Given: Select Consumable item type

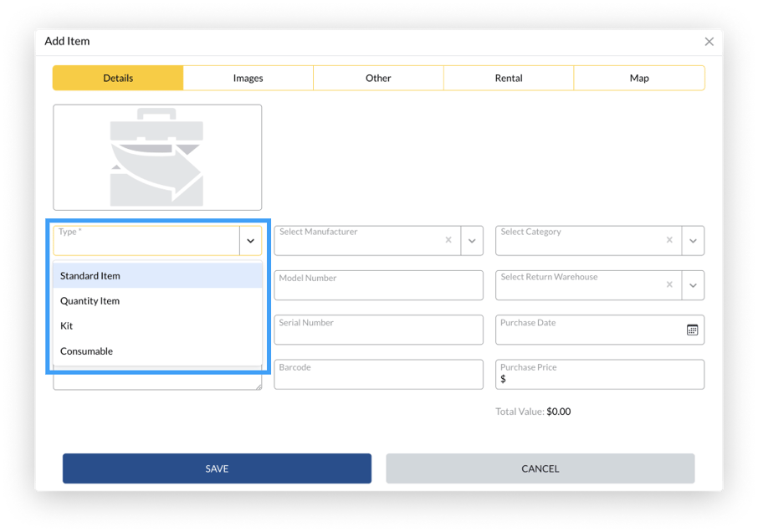Looking at the screenshot, I should point(86,351).
